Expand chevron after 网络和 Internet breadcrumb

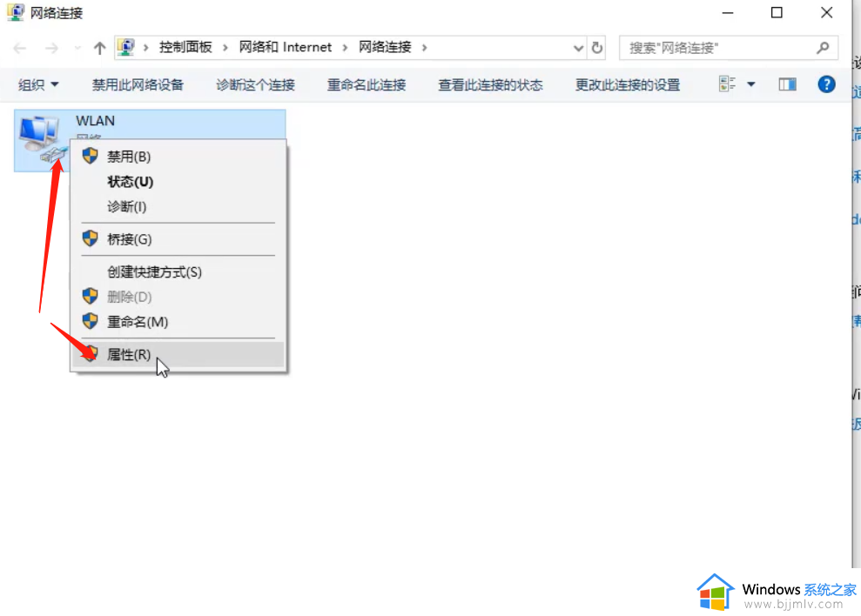[x=345, y=48]
